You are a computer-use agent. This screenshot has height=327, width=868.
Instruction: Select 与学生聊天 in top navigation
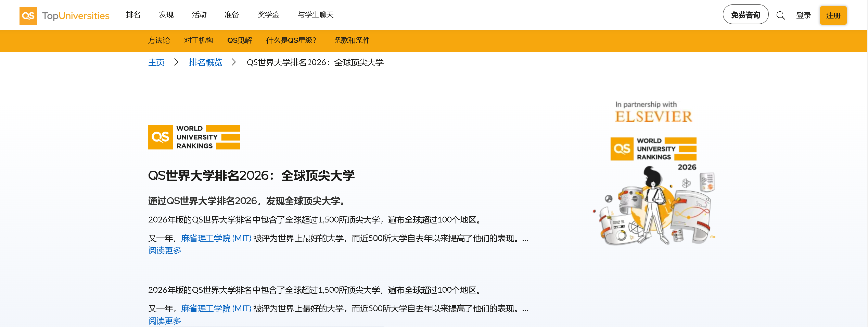316,15
